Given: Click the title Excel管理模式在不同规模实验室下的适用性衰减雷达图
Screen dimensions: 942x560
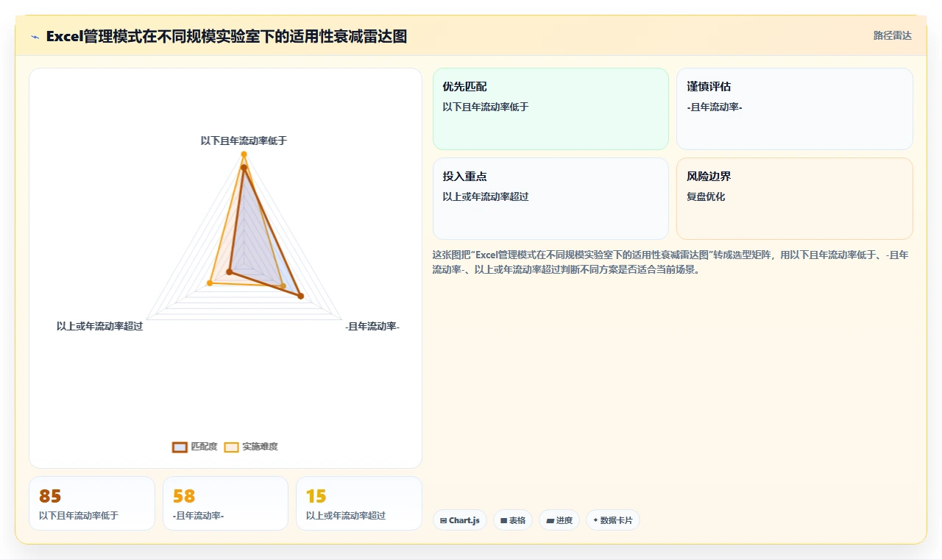Looking at the screenshot, I should pos(227,36).
